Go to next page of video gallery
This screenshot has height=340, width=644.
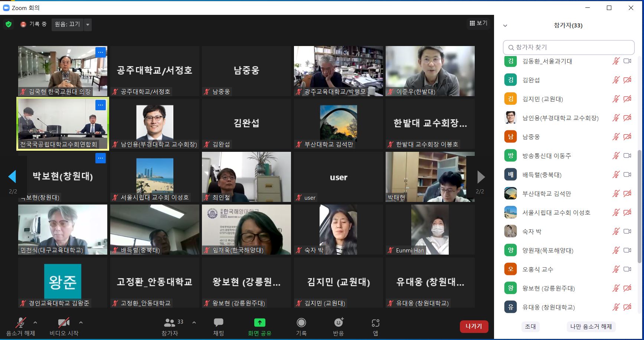481,177
